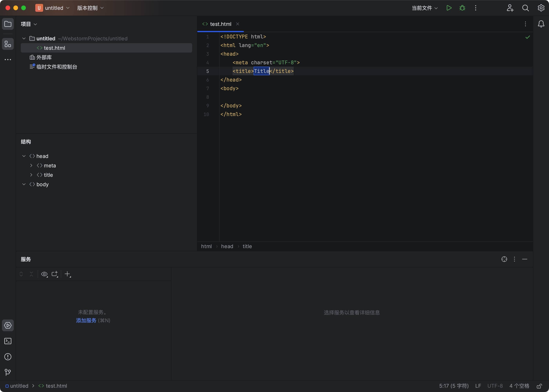Click the green inspections checkmark in editor
549x392 pixels.
click(x=528, y=37)
